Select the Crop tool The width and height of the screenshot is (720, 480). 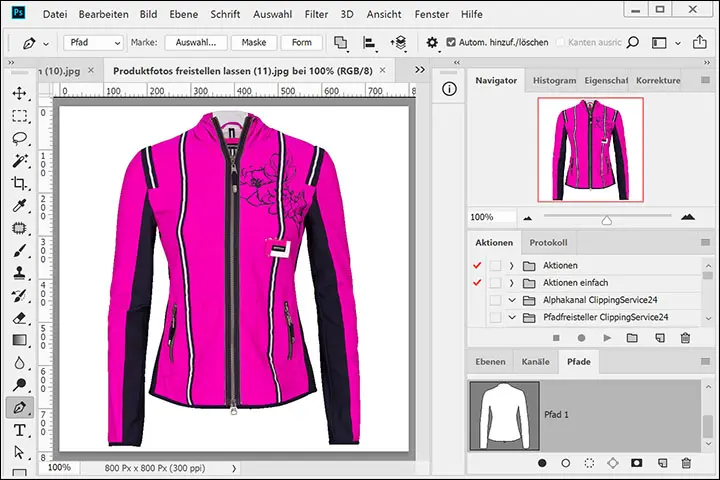(x=19, y=183)
